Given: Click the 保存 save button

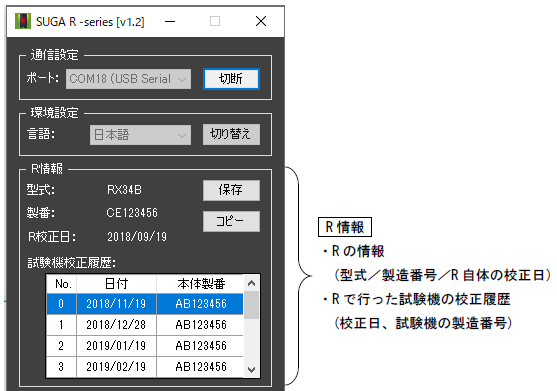Looking at the screenshot, I should (231, 190).
